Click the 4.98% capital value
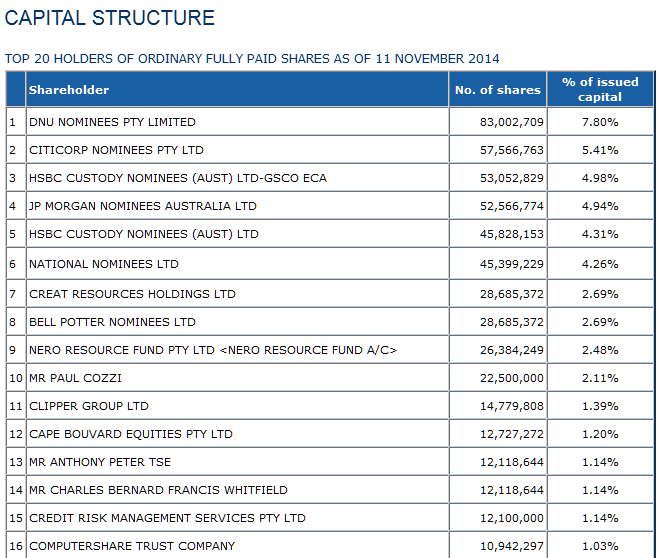Viewport: 663px width, 558px height. (x=600, y=178)
